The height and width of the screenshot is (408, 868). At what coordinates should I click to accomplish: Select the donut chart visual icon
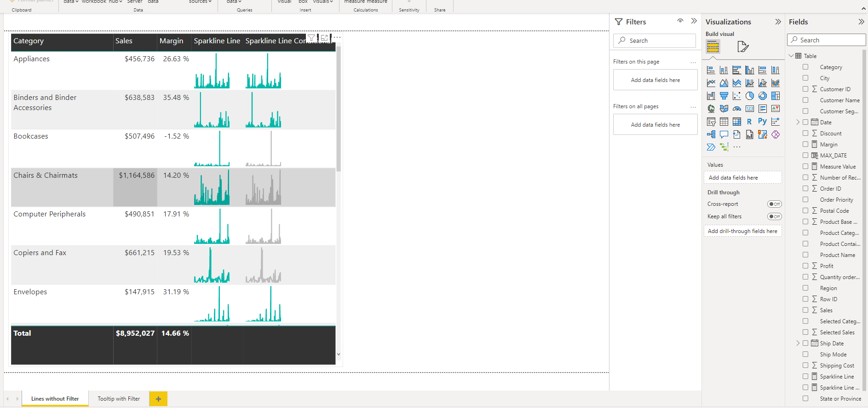(x=763, y=96)
